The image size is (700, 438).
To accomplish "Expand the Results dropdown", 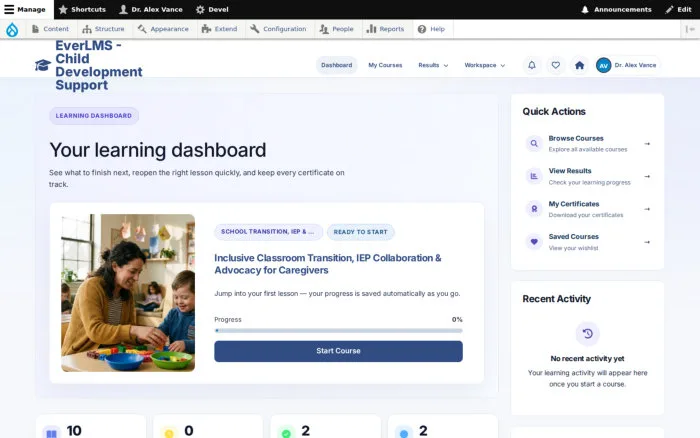I will 433,65.
